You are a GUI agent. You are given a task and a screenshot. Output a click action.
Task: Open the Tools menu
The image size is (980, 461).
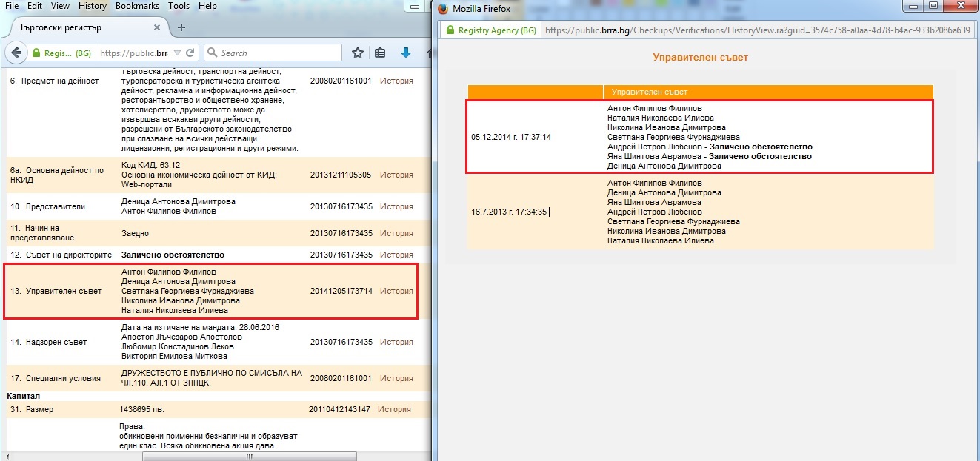(179, 6)
